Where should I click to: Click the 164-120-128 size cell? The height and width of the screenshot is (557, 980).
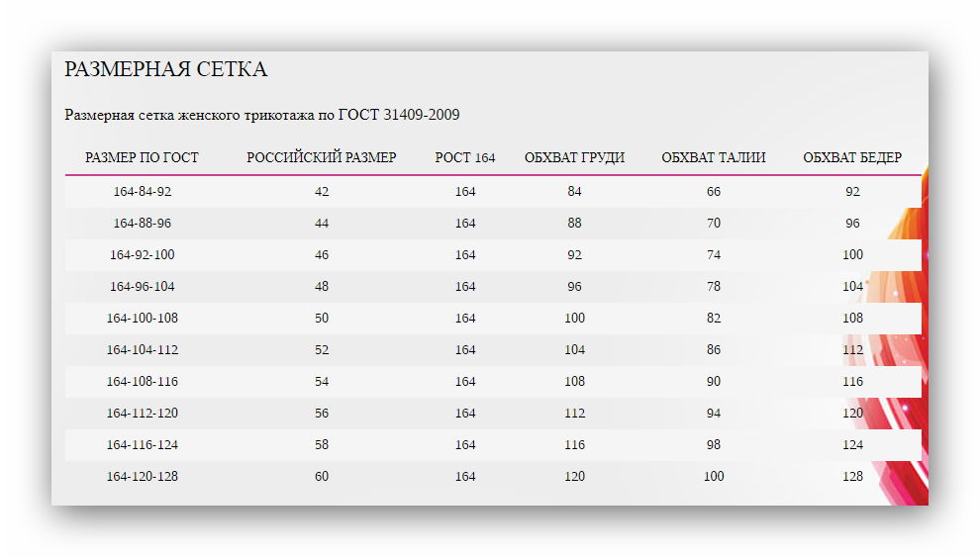tap(142, 477)
